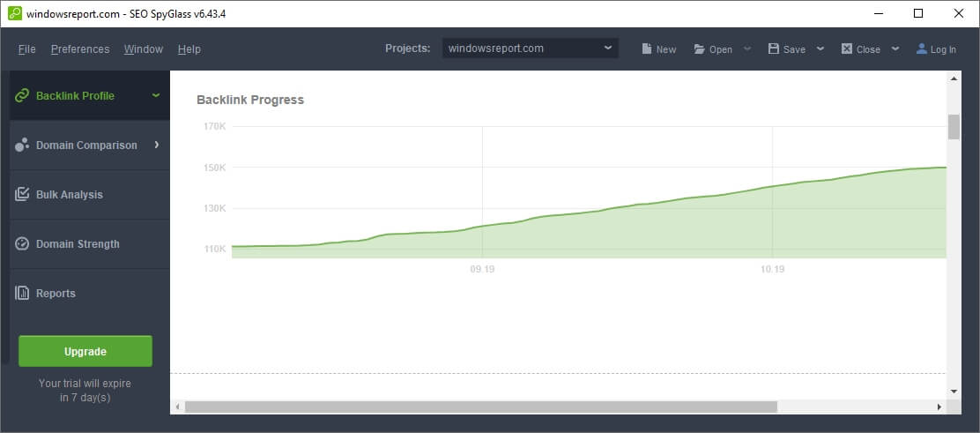The width and height of the screenshot is (980, 433).
Task: Click the 170K axis label
Action: [214, 126]
